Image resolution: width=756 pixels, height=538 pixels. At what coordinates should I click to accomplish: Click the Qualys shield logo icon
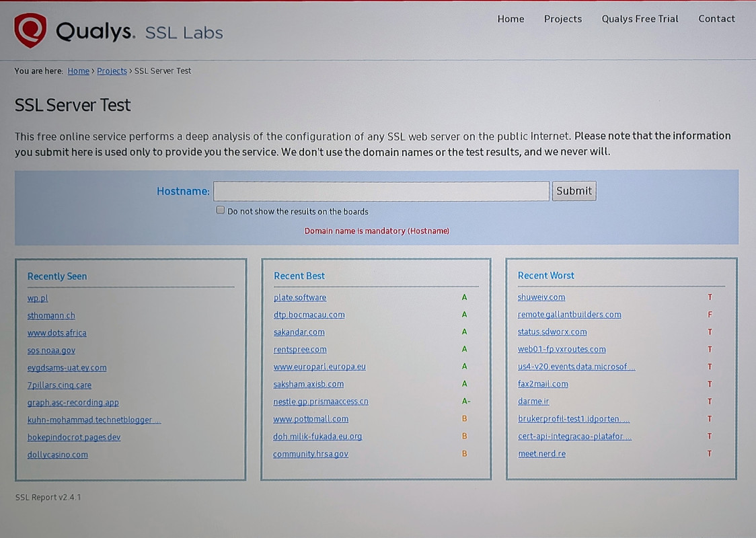coord(30,30)
